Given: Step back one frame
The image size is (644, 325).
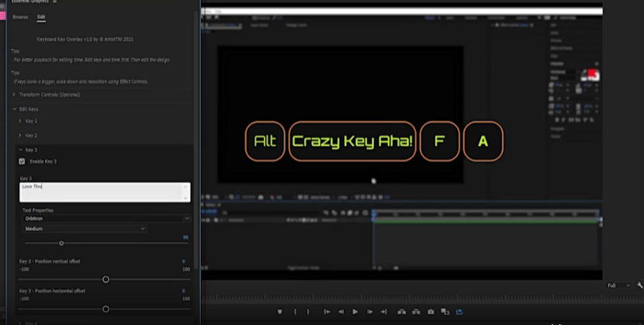Looking at the screenshot, I should point(341,312).
